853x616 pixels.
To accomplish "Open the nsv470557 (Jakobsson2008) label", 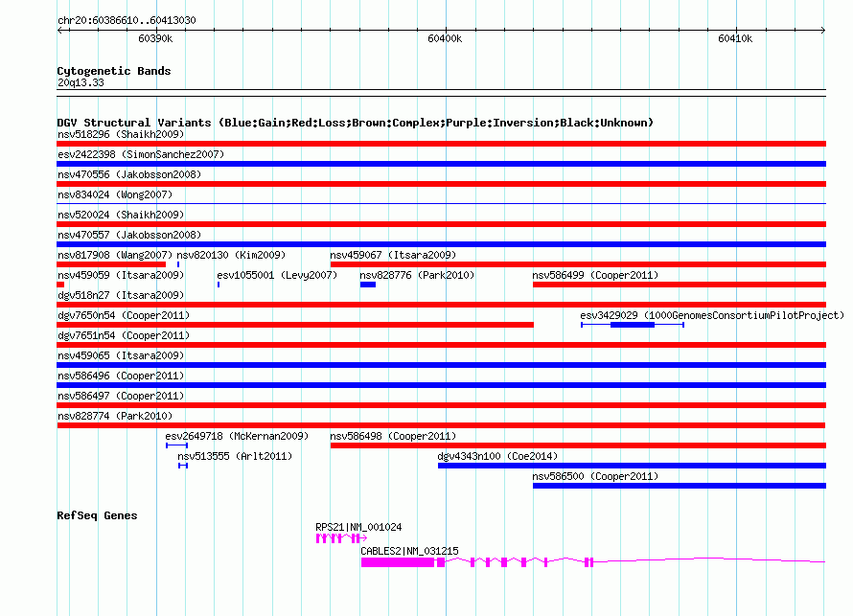I will tap(129, 235).
